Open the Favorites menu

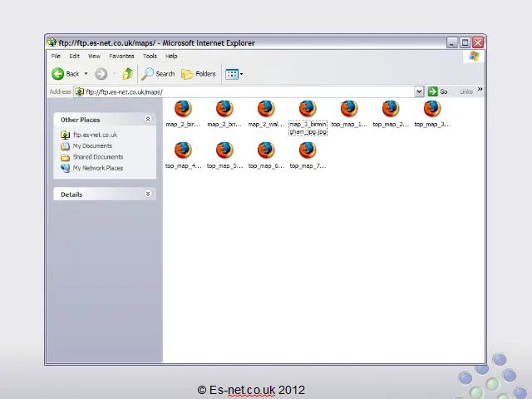121,56
